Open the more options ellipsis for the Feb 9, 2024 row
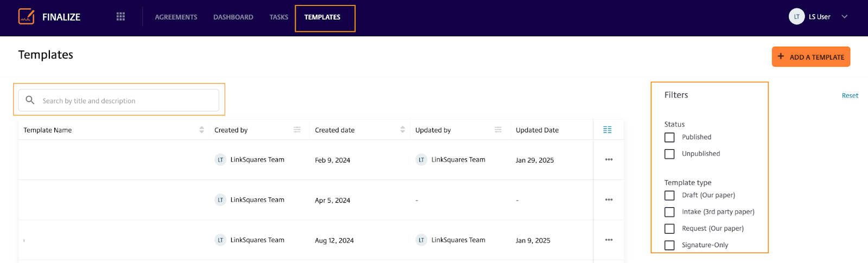This screenshot has height=263, width=868. coord(609,159)
